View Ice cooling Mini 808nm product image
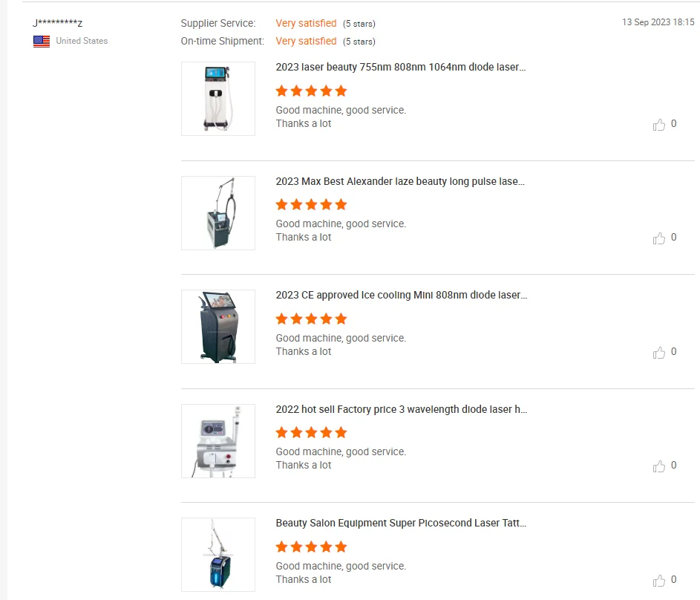Screen dimensions: 700x600 coord(218,327)
